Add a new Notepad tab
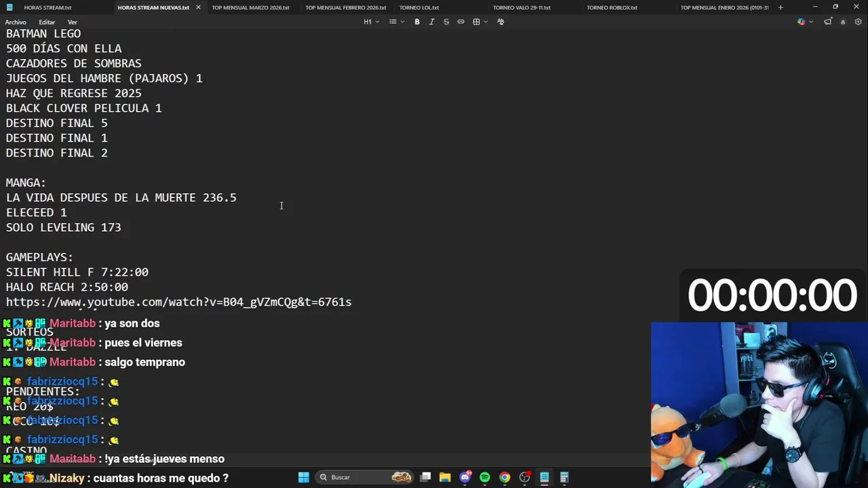Image resolution: width=868 pixels, height=488 pixels. coord(781,7)
